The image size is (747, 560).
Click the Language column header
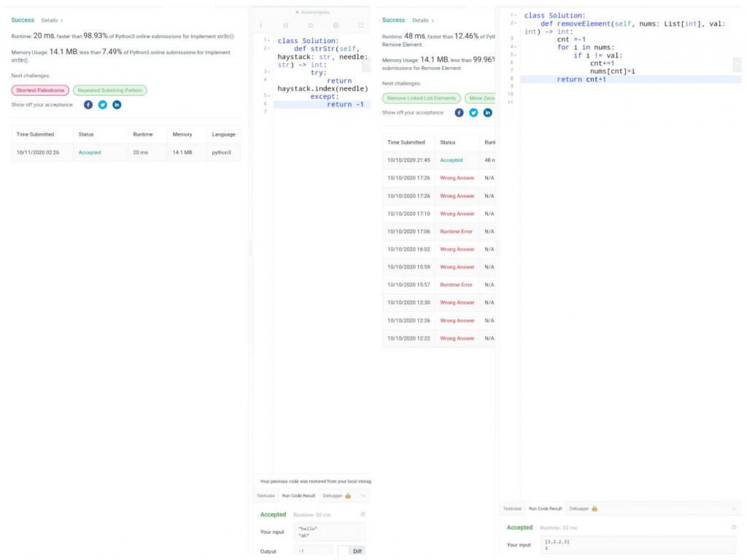coord(223,134)
